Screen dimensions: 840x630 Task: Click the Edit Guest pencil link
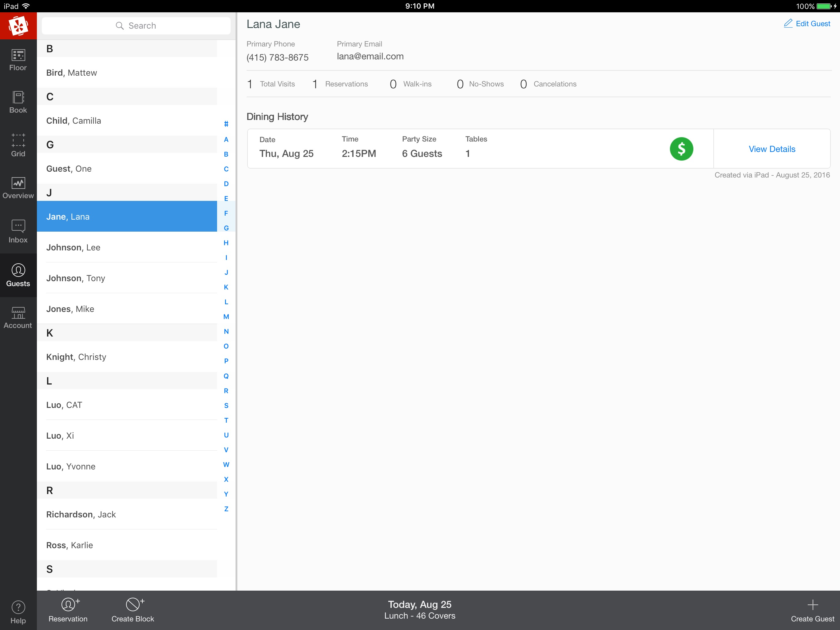807,24
